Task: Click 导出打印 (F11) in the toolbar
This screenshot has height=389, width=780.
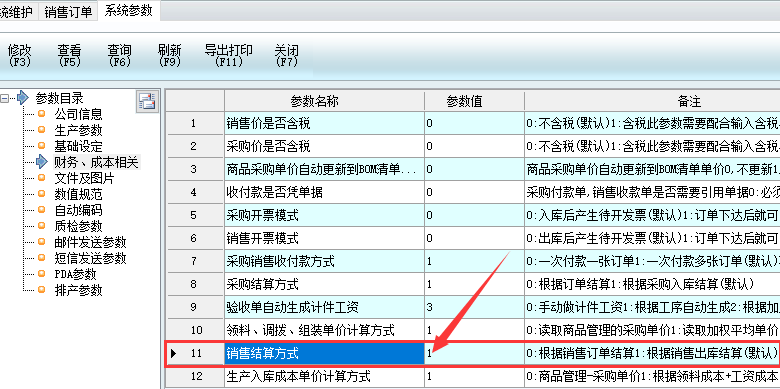Action: (x=229, y=55)
